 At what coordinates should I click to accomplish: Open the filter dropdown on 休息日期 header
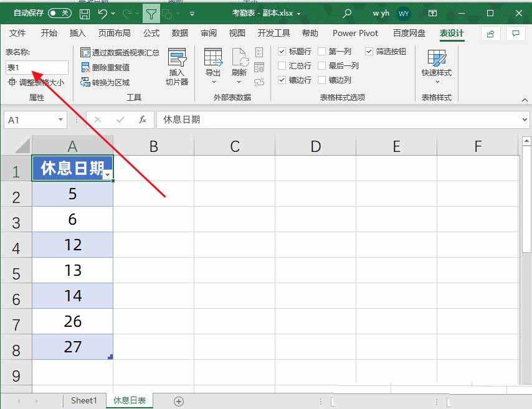point(108,176)
